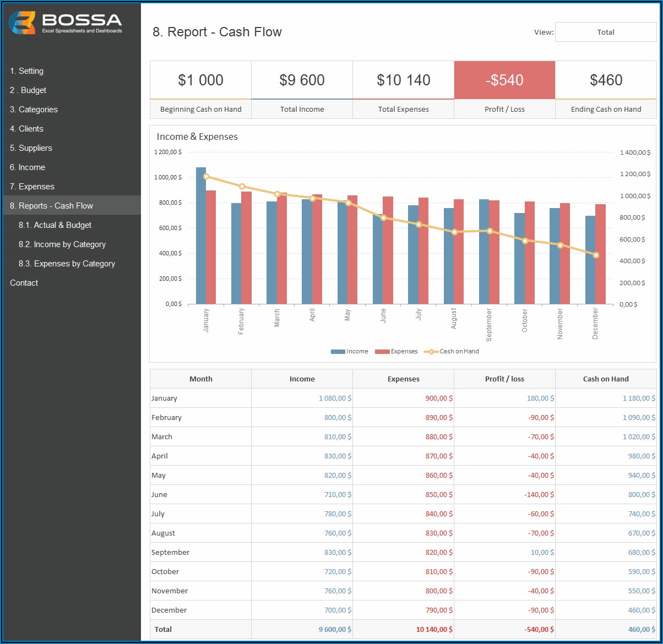The width and height of the screenshot is (663, 644).
Task: Open the Income sheet
Action: (x=28, y=167)
